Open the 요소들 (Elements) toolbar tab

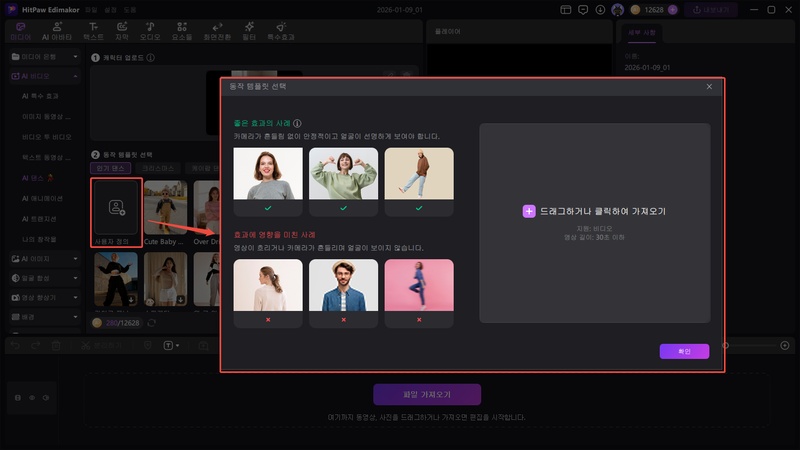pos(182,32)
